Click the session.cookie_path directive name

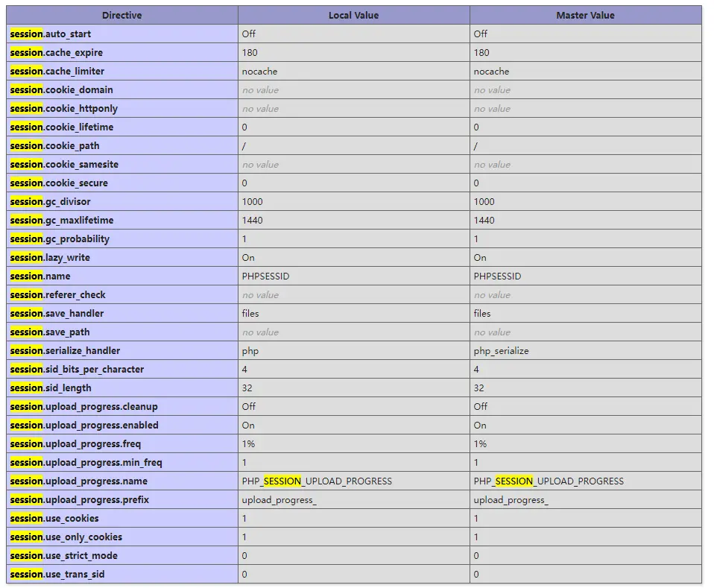click(x=54, y=145)
